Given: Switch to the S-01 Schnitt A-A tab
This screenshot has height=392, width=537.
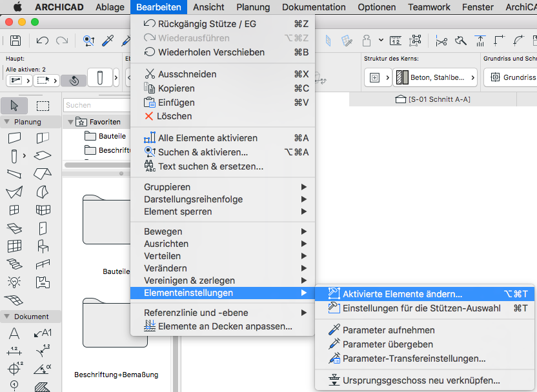Looking at the screenshot, I should [x=433, y=99].
